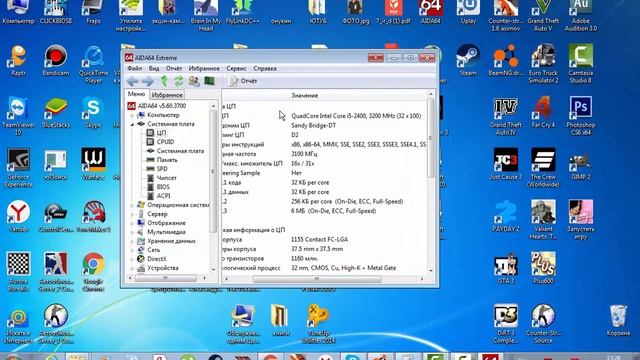Click the Back arrow in AIDA64 toolbar
This screenshot has width=640, height=360.
coord(133,81)
